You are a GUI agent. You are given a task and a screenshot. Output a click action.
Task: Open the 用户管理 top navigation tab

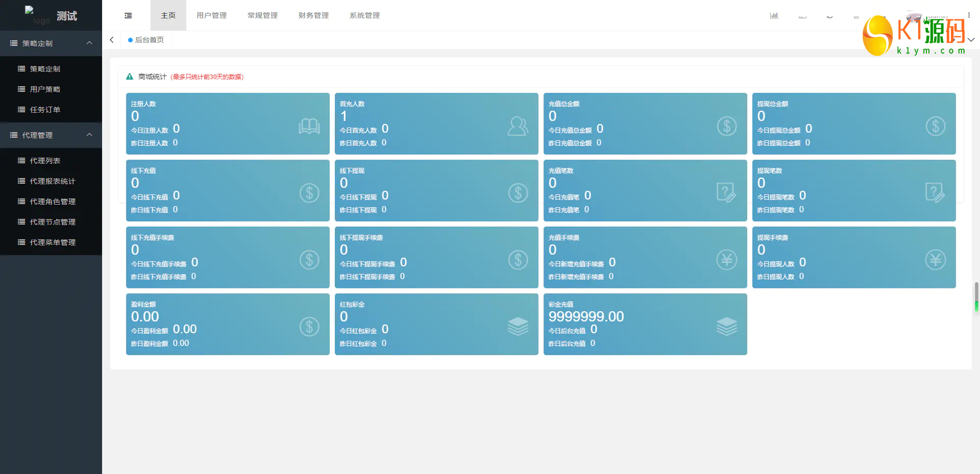[x=212, y=15]
